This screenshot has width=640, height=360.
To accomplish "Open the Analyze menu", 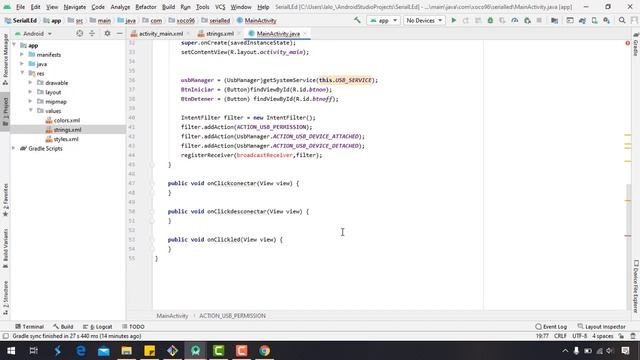I will click(x=120, y=7).
